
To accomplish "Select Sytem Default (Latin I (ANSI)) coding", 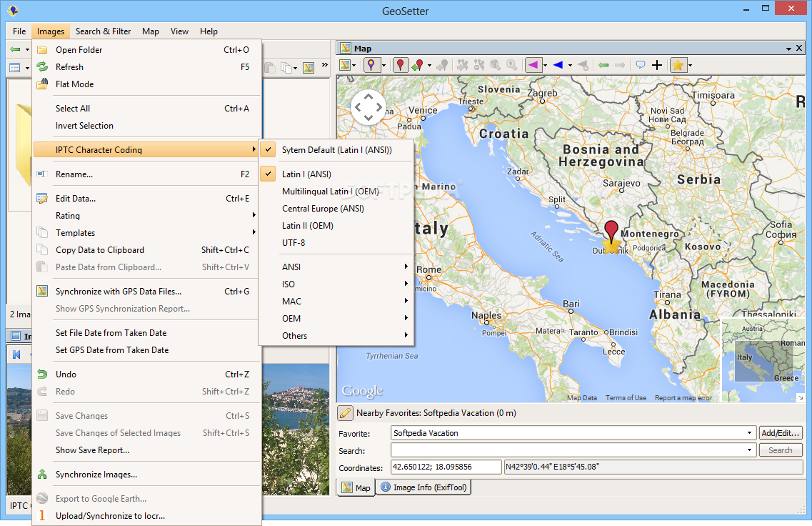I will (x=336, y=150).
